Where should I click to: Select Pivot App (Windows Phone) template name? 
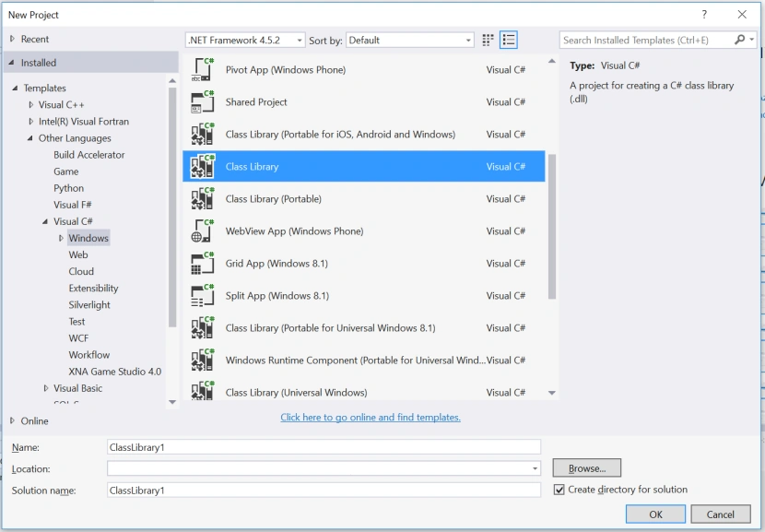(286, 70)
